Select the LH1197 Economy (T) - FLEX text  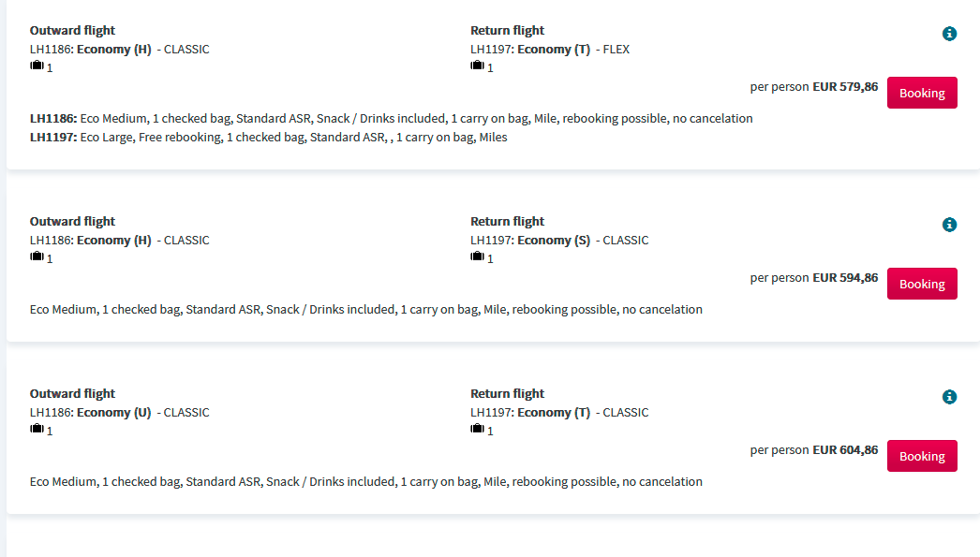coord(550,50)
